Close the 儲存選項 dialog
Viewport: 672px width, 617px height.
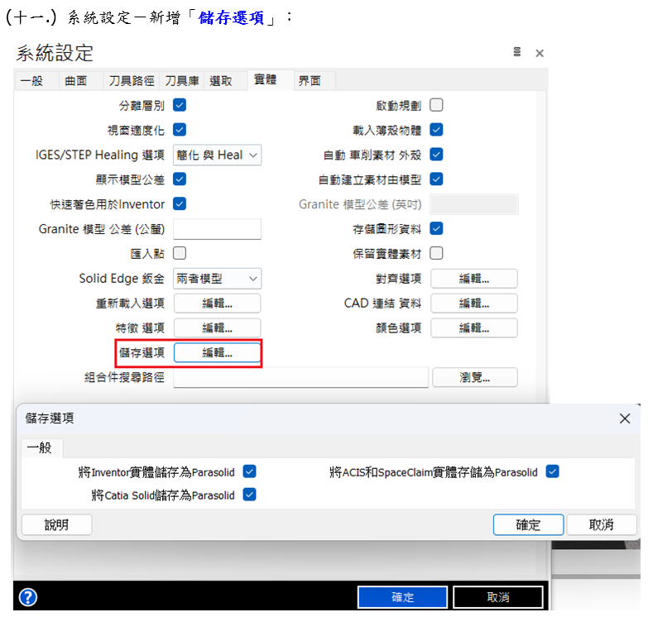point(625,419)
